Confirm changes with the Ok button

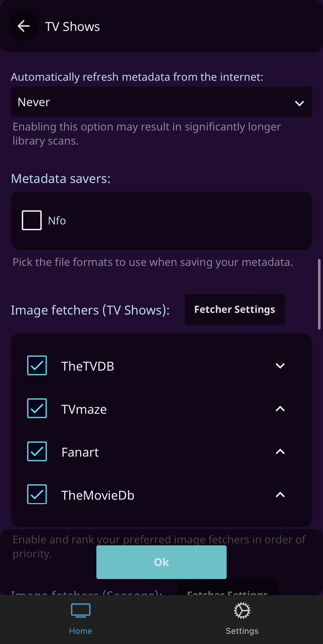[x=161, y=562]
